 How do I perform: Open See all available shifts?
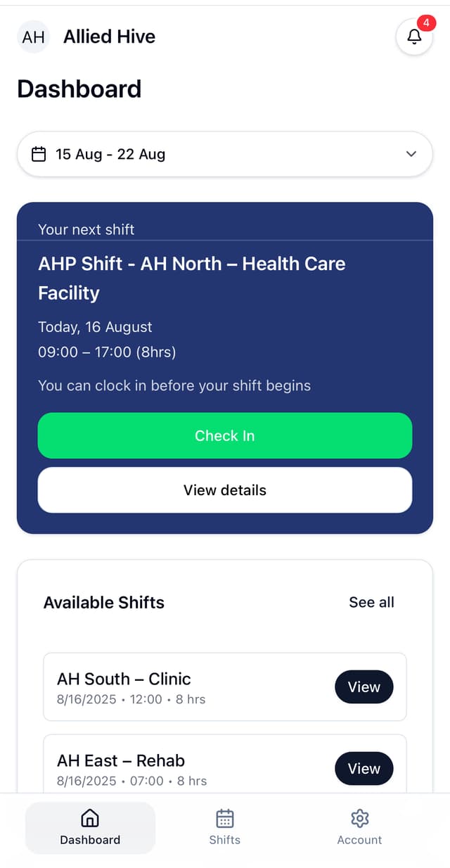coord(371,602)
